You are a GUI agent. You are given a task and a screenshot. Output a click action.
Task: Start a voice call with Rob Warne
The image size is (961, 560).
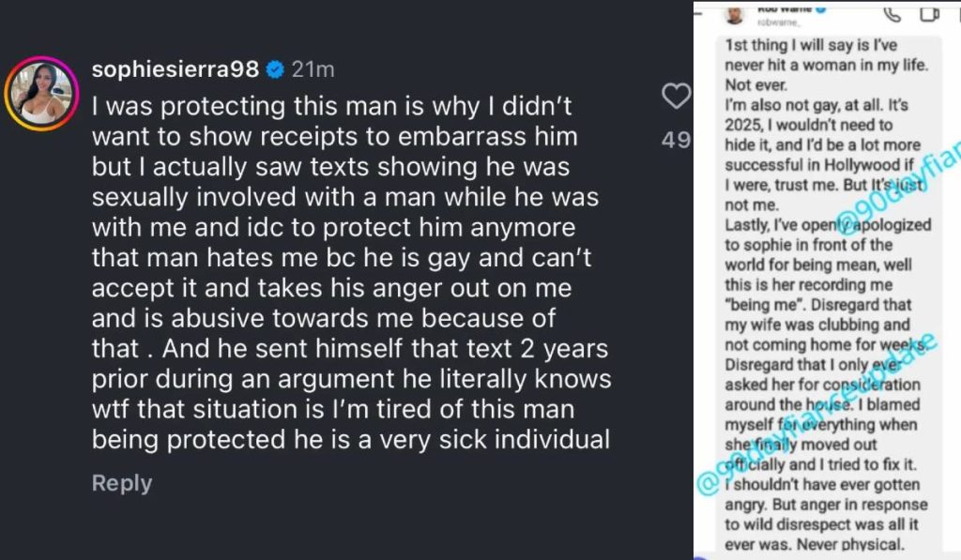tap(892, 15)
